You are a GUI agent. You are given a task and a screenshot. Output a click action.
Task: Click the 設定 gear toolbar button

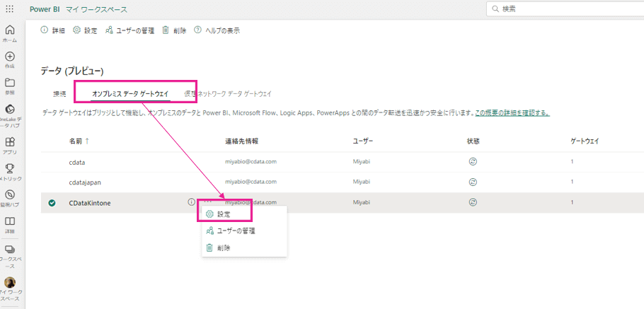click(x=85, y=30)
